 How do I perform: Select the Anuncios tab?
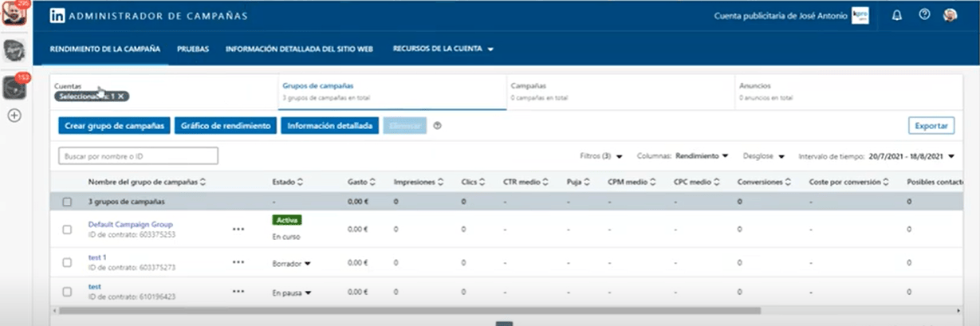(x=848, y=92)
